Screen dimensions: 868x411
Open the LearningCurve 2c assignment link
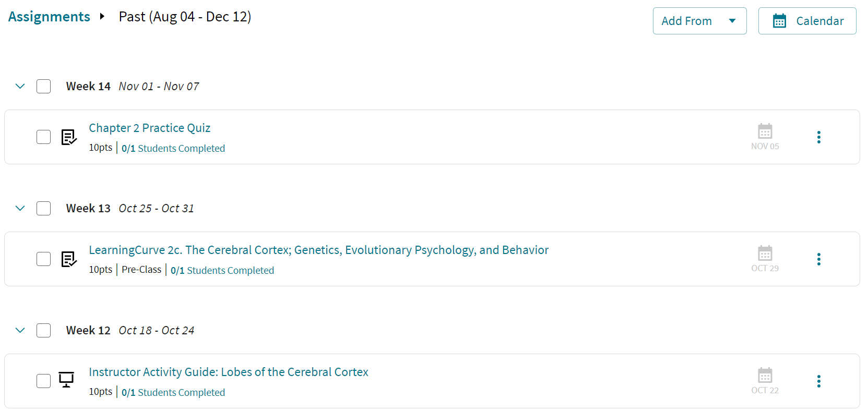[x=319, y=250]
